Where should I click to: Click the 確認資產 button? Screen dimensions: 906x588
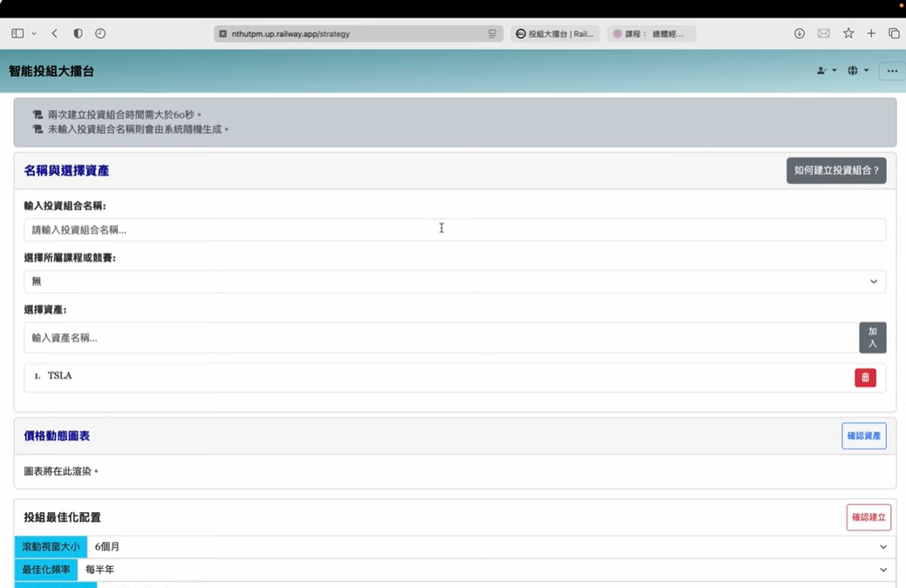863,436
